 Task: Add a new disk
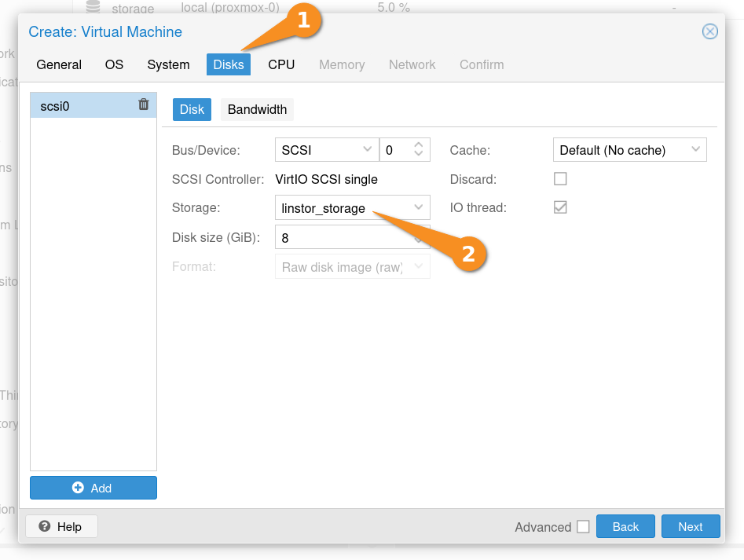click(93, 488)
